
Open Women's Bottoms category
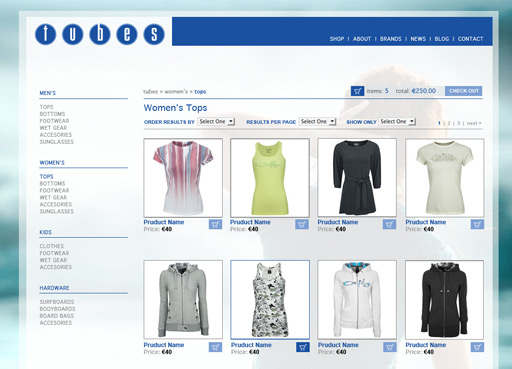pyautogui.click(x=52, y=184)
